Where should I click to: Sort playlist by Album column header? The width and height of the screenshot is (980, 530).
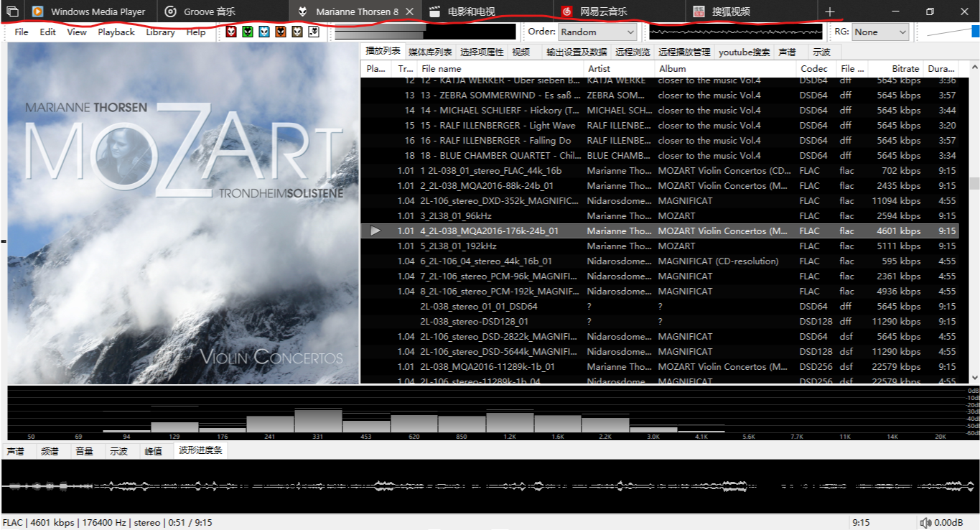[x=726, y=68]
